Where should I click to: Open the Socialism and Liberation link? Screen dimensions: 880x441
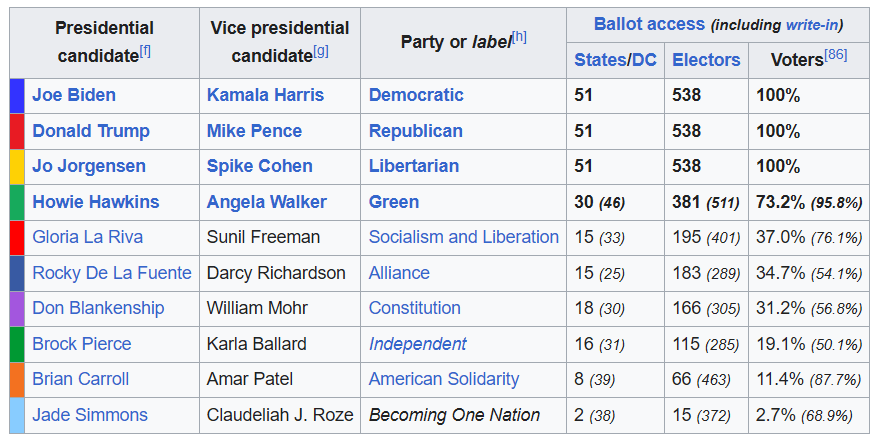[464, 237]
